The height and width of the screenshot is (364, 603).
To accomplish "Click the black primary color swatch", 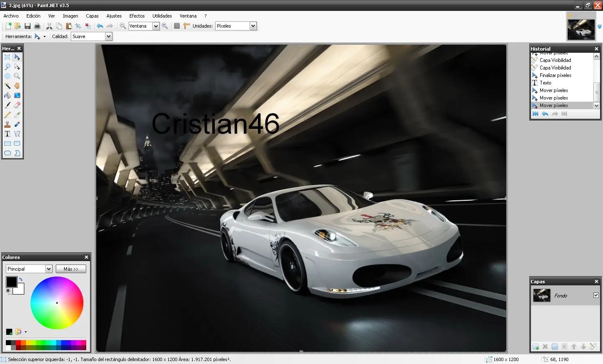I will (11, 282).
